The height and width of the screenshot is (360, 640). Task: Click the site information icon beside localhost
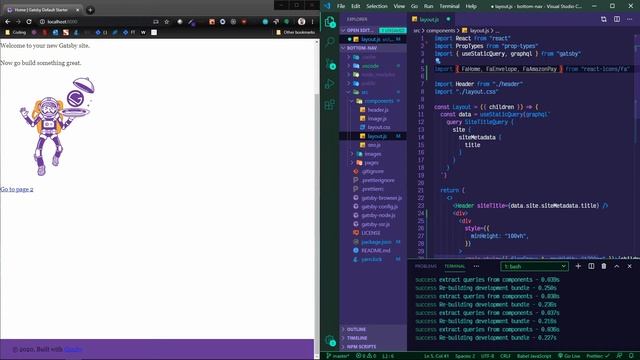coord(42,22)
